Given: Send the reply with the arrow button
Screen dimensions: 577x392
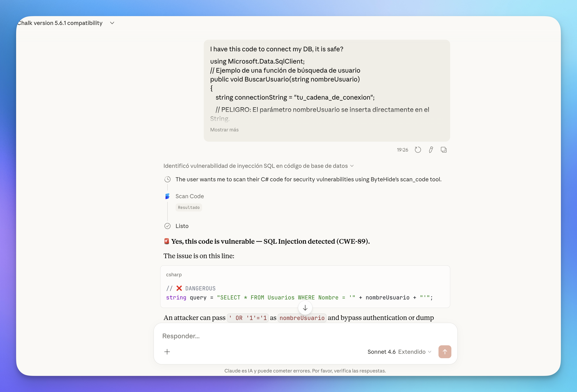Looking at the screenshot, I should point(445,352).
